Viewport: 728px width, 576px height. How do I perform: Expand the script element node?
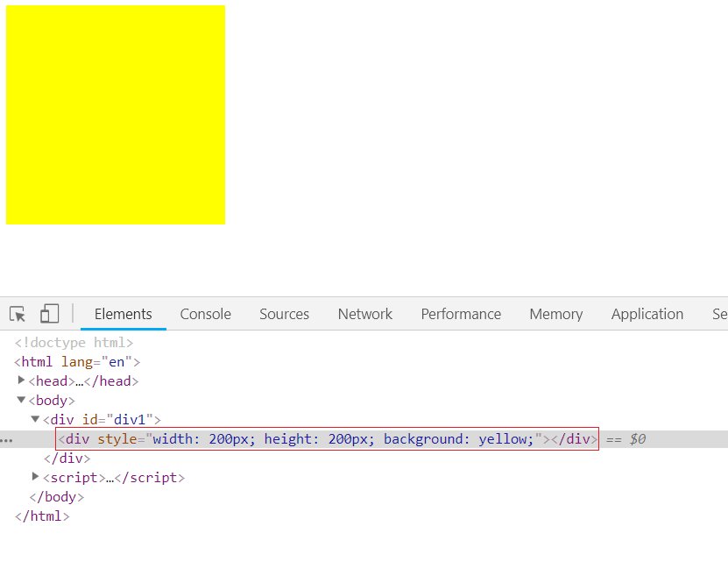point(36,477)
